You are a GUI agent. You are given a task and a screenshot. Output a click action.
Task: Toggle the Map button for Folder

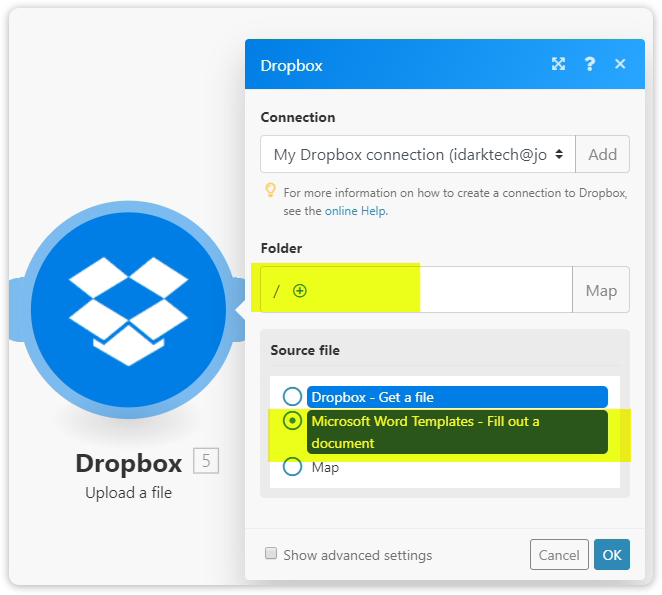coord(601,290)
